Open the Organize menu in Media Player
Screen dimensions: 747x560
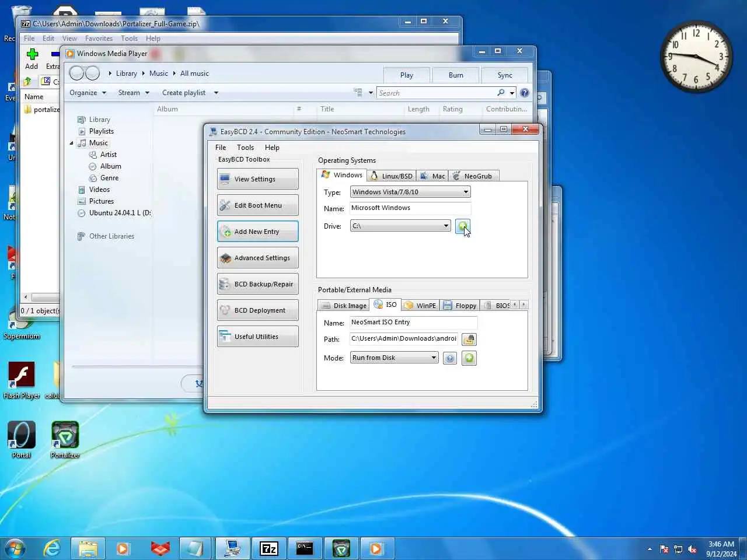tap(88, 93)
